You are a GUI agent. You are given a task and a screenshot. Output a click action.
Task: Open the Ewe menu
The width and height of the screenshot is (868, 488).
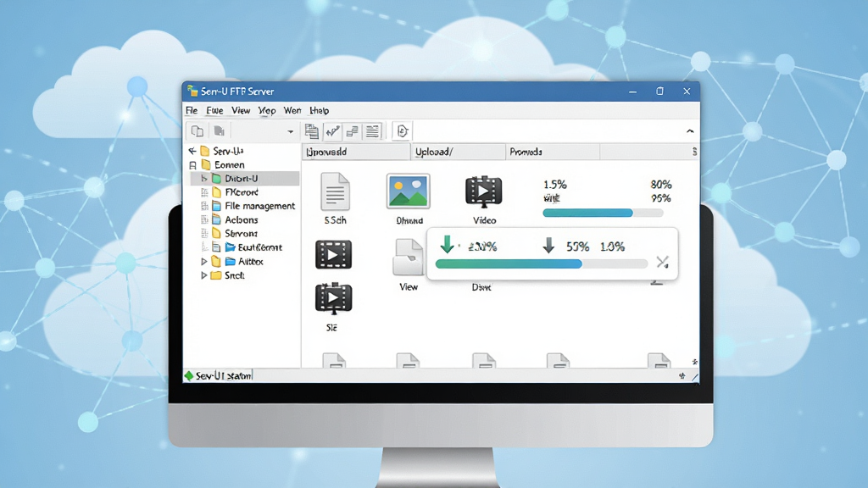pyautogui.click(x=214, y=111)
